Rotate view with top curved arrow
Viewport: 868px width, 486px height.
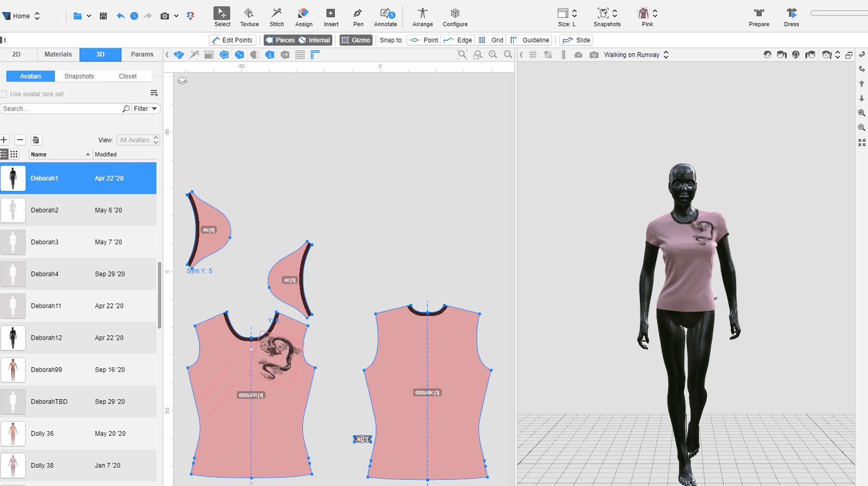862,54
